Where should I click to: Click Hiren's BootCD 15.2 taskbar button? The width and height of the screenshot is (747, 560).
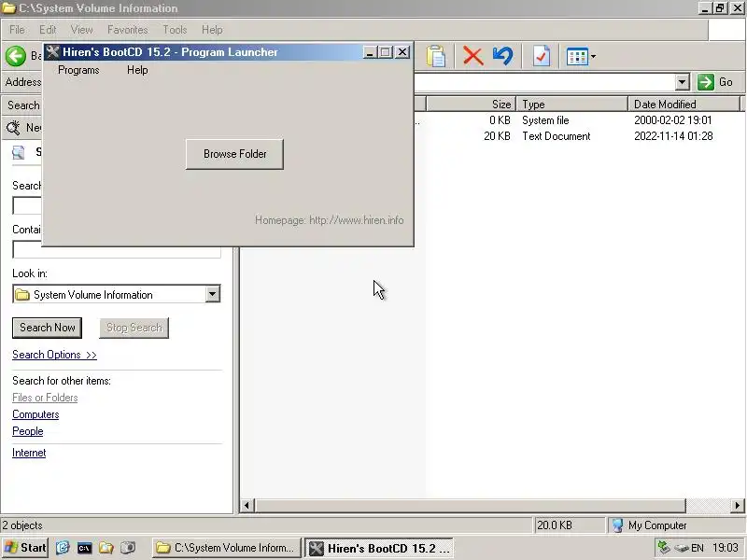[379, 548]
